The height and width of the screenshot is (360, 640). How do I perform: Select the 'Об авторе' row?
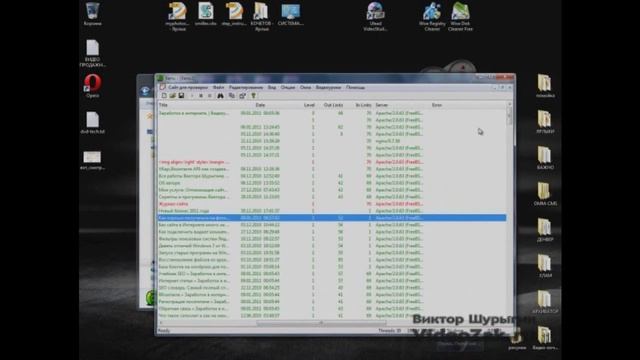(332, 183)
